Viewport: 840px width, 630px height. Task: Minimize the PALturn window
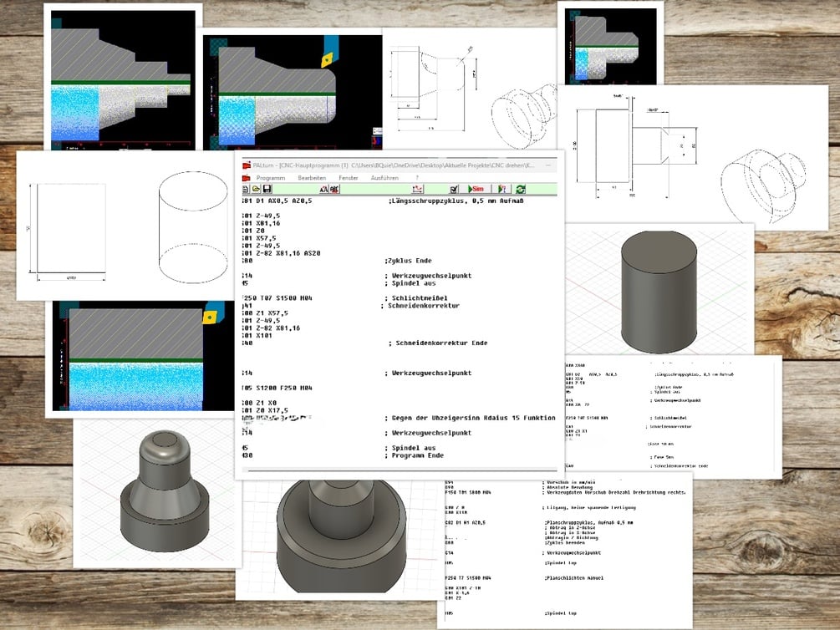548,165
